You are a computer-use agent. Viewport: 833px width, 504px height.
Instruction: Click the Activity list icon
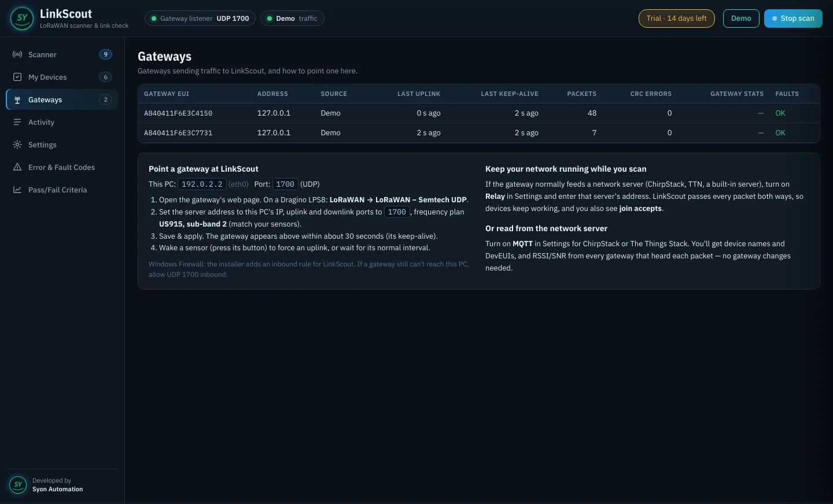(x=17, y=122)
